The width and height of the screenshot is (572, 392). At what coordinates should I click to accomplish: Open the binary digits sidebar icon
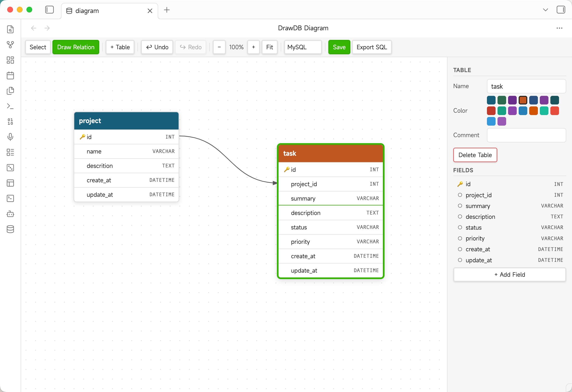(10, 122)
